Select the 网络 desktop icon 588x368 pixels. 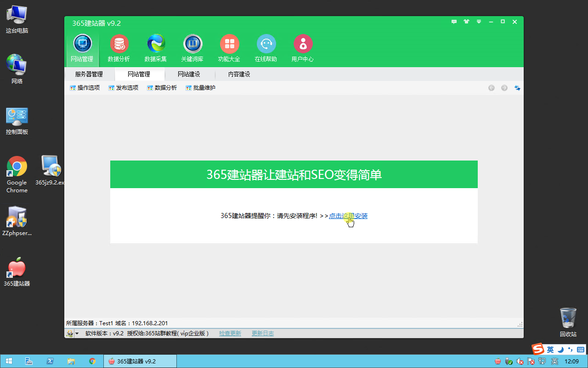tap(17, 68)
